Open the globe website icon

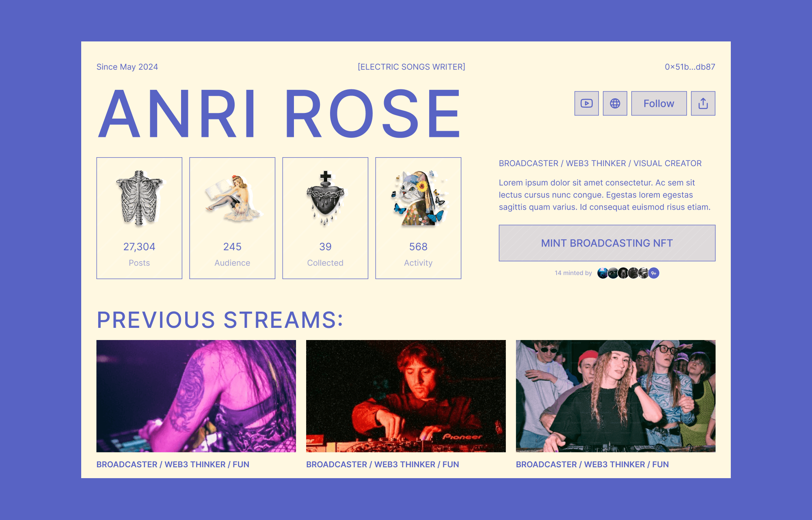615,104
